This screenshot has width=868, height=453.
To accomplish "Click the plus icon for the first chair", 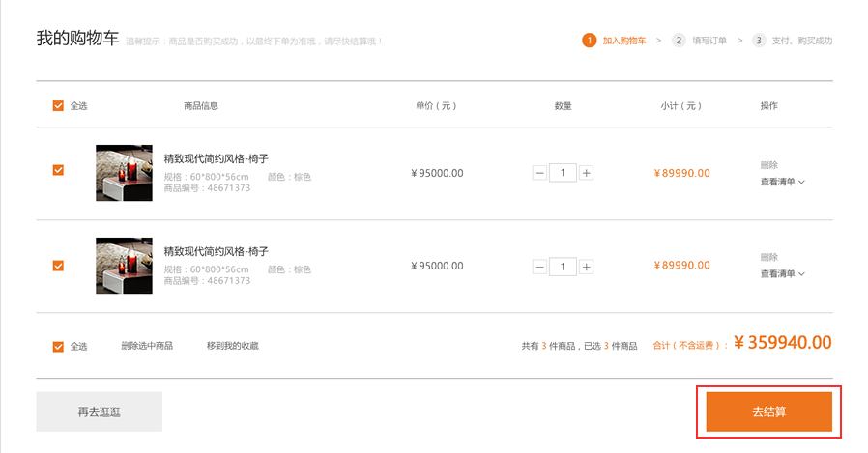I will tap(586, 173).
